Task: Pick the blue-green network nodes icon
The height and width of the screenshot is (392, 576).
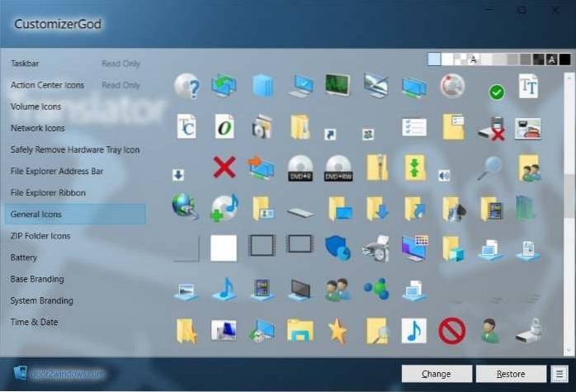Action: [376, 289]
